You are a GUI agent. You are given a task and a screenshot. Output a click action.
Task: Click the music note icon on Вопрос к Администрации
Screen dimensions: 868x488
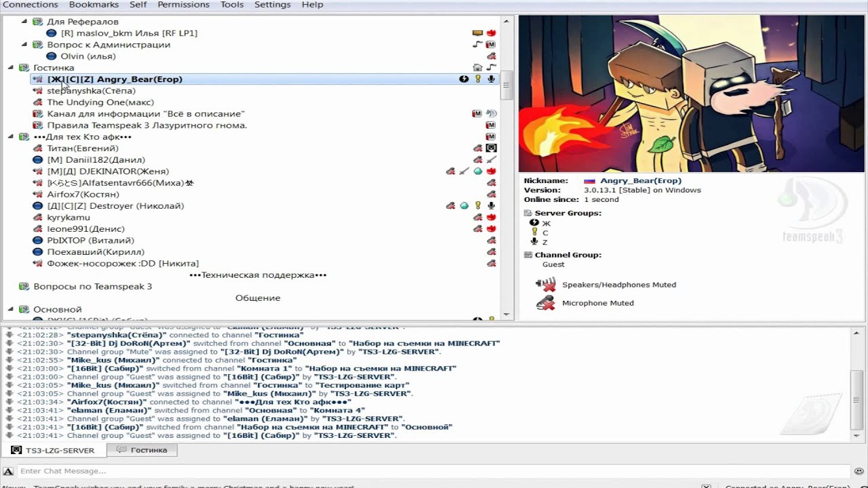coord(477,45)
